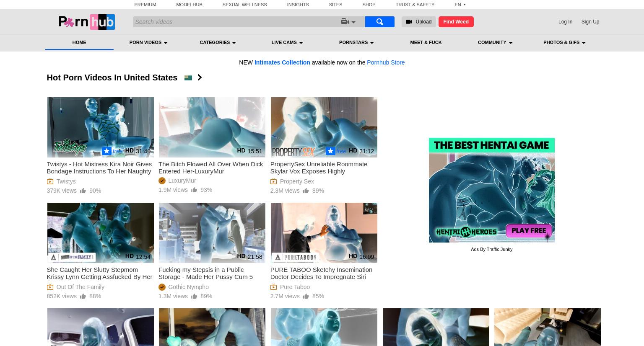Click the chevron arrow beside section heading
This screenshot has height=346, width=644.
[x=200, y=77]
